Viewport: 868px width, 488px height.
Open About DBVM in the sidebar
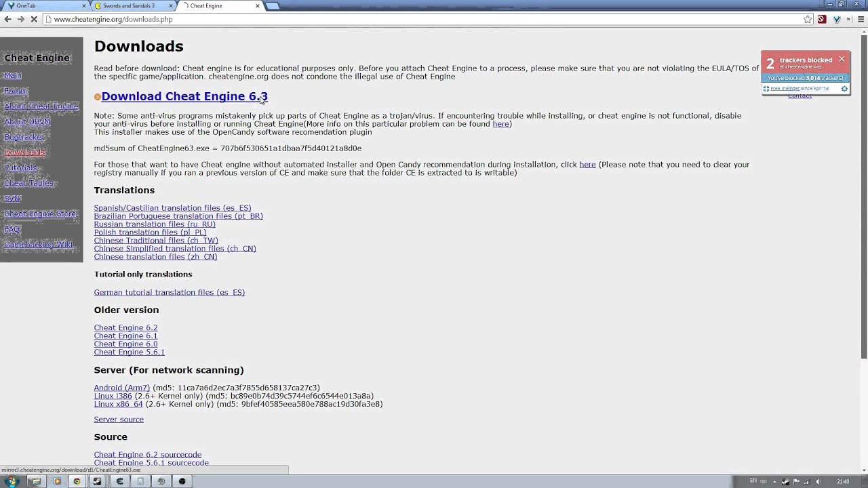coord(27,121)
